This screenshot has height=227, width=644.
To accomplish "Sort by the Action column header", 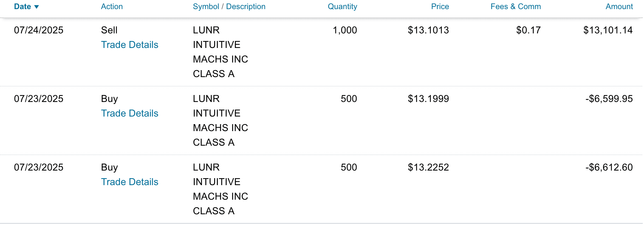I will click(112, 7).
